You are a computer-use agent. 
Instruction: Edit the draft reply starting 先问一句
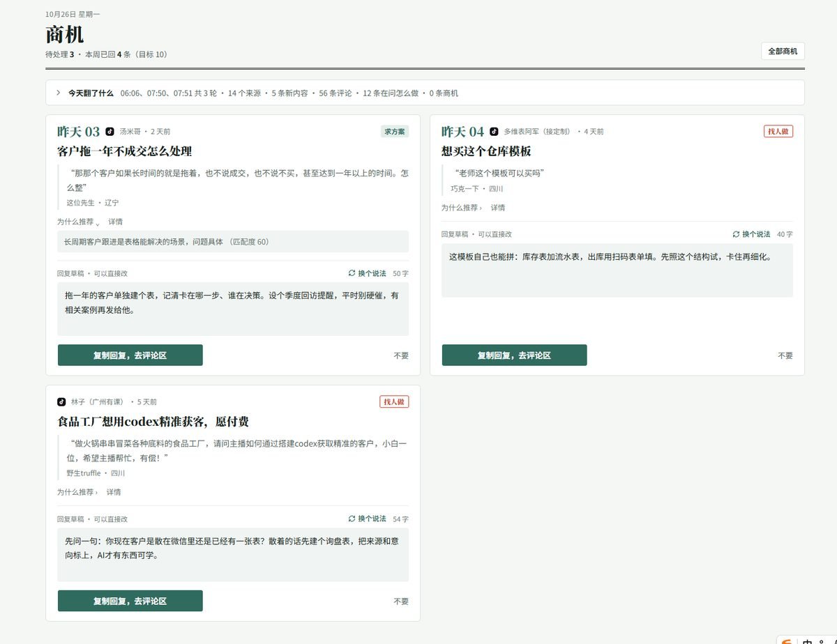(233, 555)
